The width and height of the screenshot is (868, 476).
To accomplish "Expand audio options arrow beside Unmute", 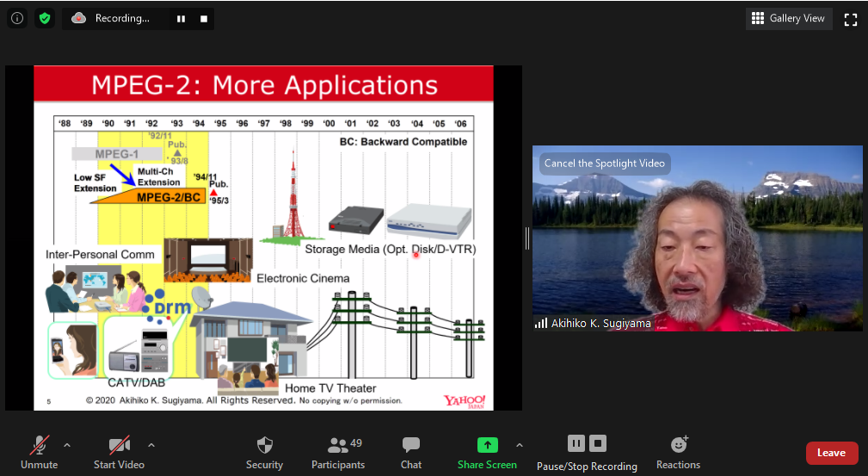I will 67,445.
